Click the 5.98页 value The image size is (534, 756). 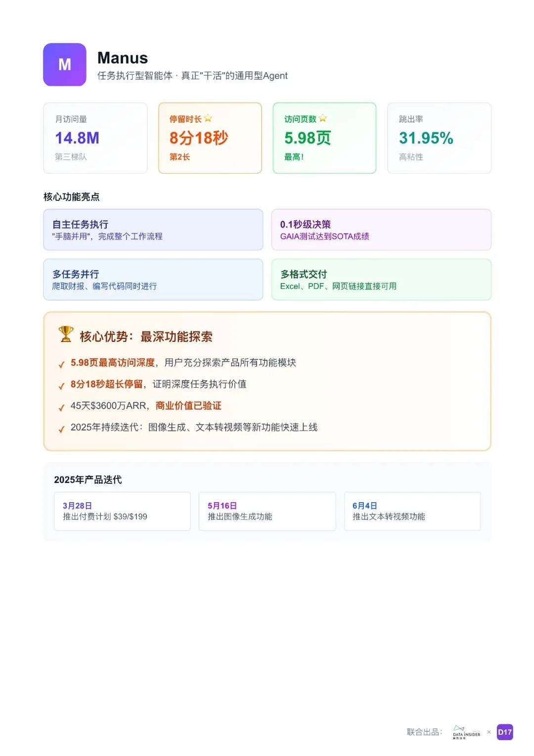[308, 138]
